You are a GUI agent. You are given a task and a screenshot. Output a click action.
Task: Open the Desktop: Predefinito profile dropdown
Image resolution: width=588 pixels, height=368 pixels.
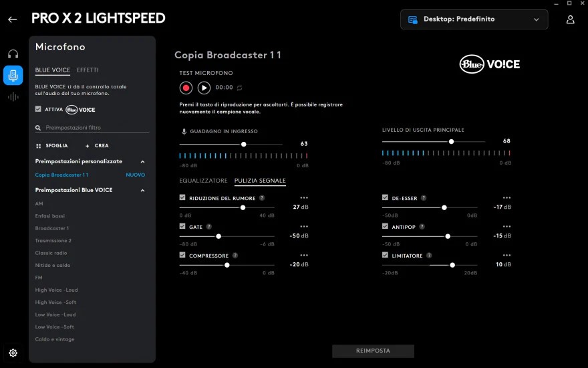point(474,19)
